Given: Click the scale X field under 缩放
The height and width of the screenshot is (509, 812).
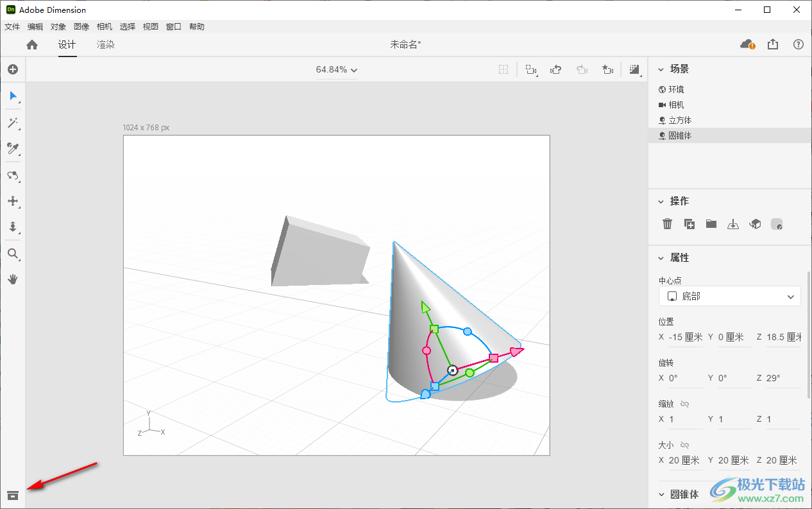Looking at the screenshot, I should 686,419.
